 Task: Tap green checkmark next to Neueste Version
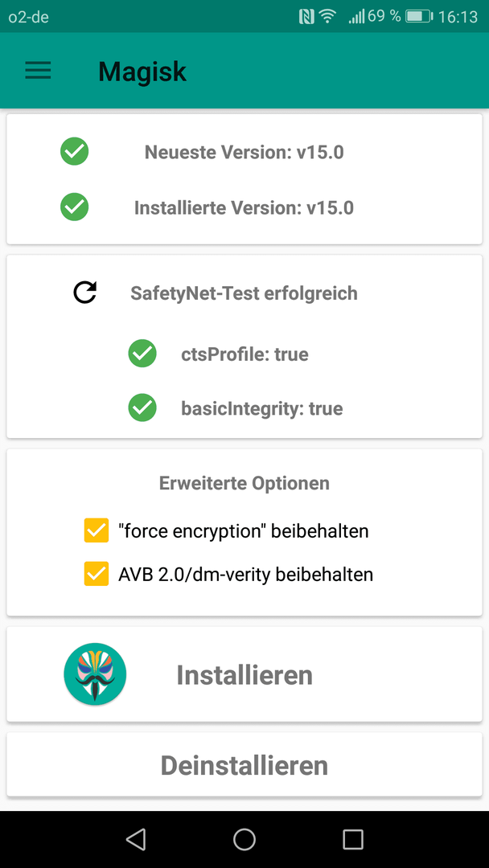[74, 151]
